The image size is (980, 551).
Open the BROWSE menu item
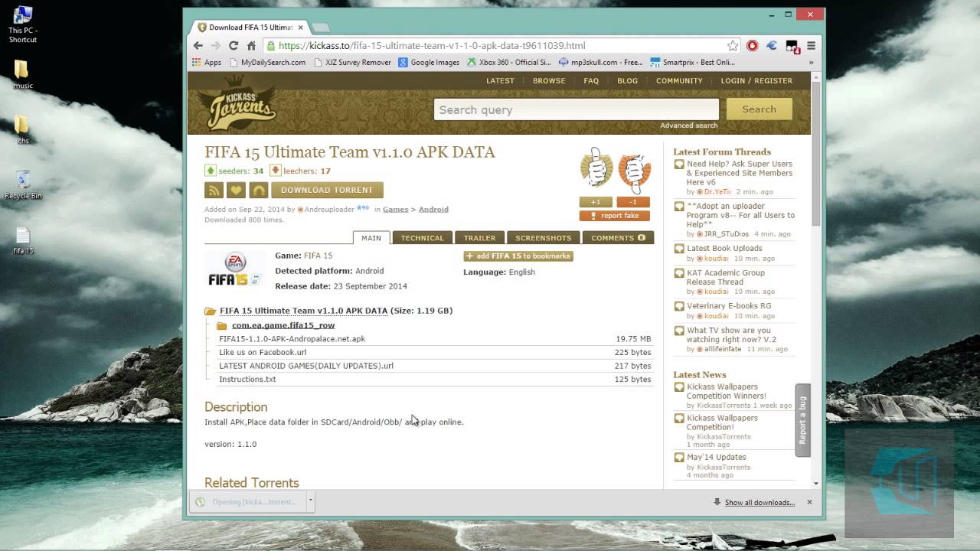[x=549, y=80]
